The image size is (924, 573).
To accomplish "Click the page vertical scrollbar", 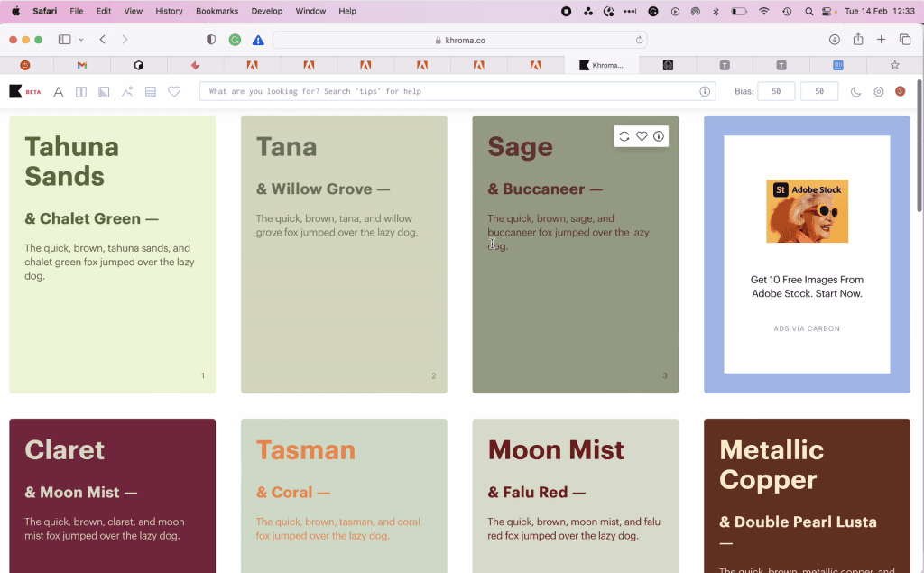I will [x=919, y=145].
